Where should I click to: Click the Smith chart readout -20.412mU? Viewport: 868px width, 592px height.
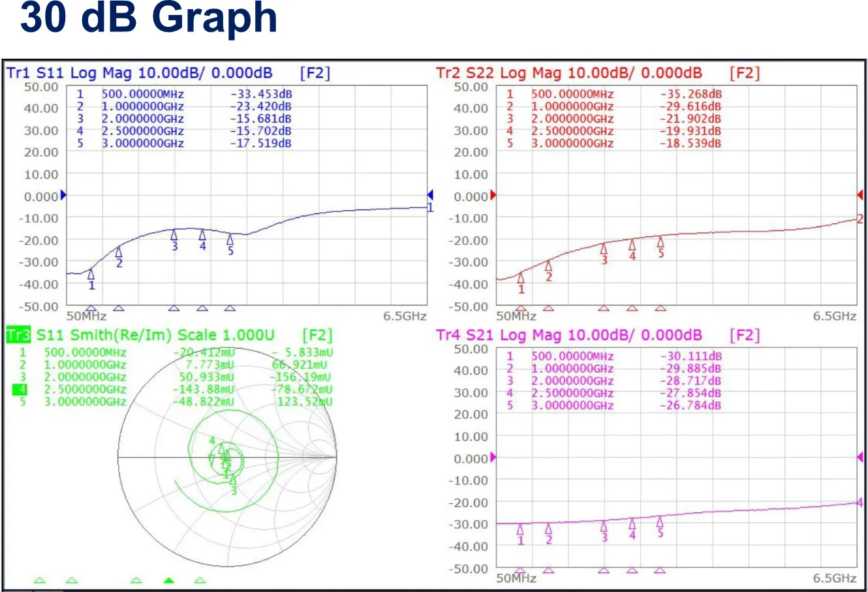[203, 353]
